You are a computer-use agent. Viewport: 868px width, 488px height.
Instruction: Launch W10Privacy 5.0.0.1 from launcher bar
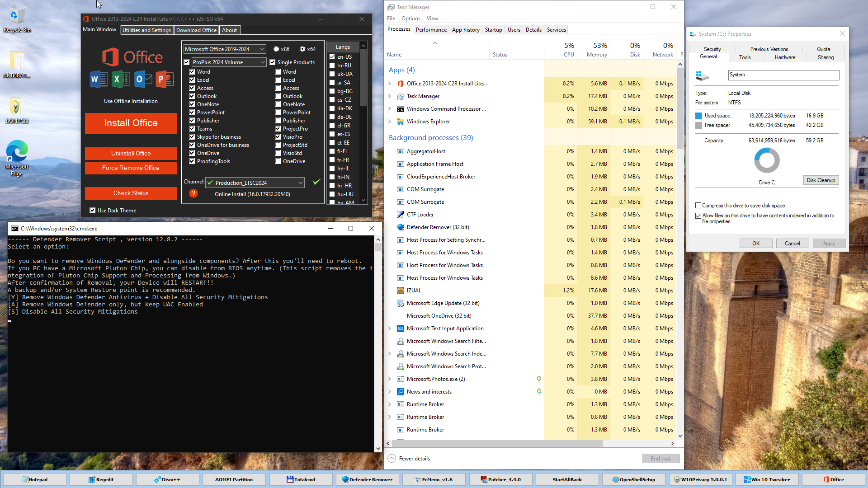(700, 479)
